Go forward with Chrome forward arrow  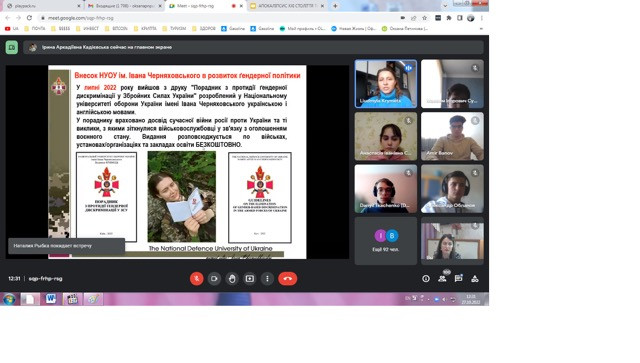tap(18, 18)
